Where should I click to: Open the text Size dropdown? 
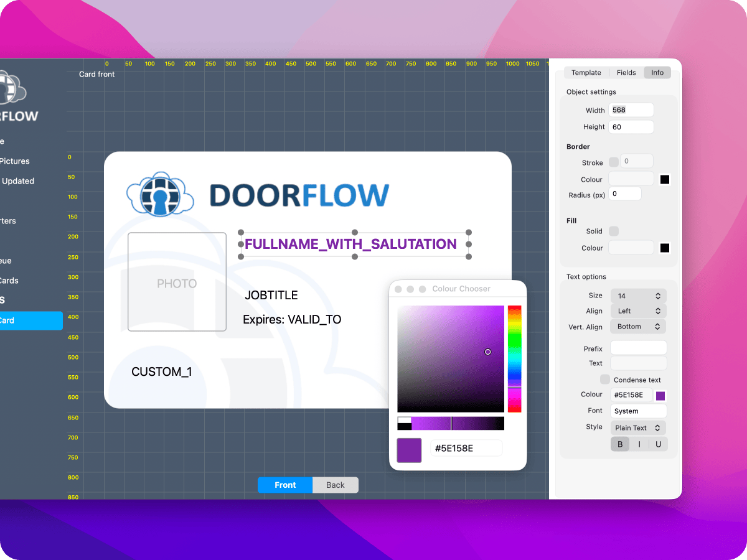coord(639,296)
